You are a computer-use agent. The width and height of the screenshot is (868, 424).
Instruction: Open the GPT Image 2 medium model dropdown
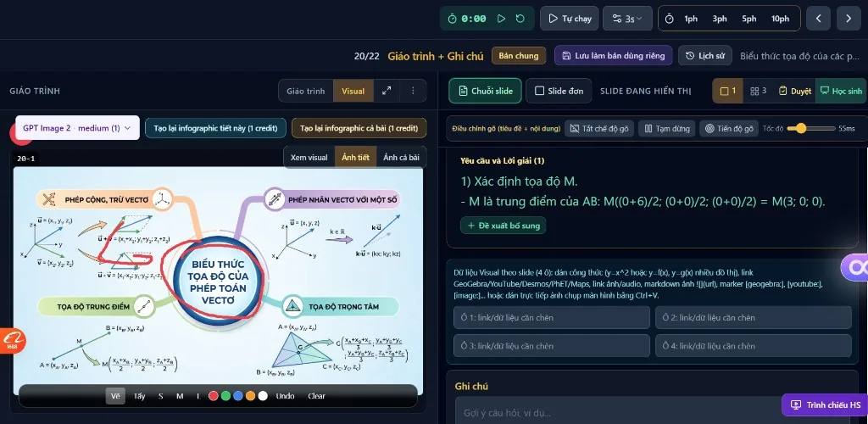pyautogui.click(x=77, y=128)
